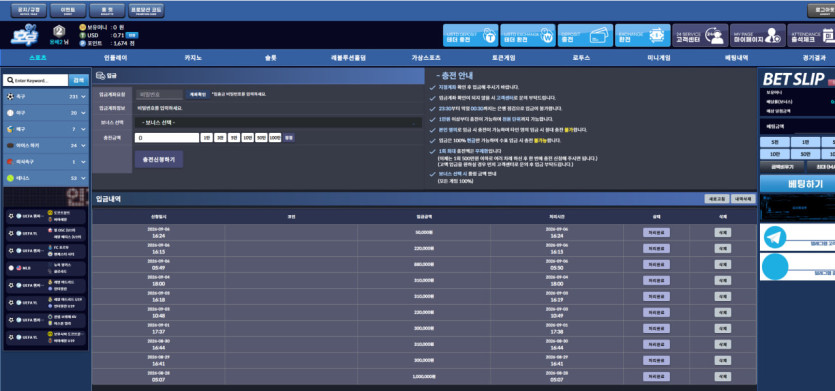
Task: Open the 보너스 선택 dropdown
Action: click(278, 123)
